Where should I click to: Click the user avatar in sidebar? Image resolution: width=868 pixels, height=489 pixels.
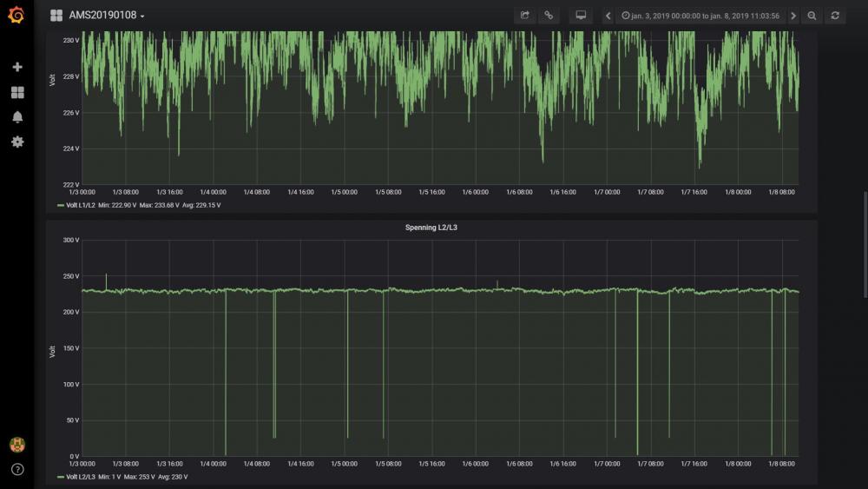coord(17,446)
